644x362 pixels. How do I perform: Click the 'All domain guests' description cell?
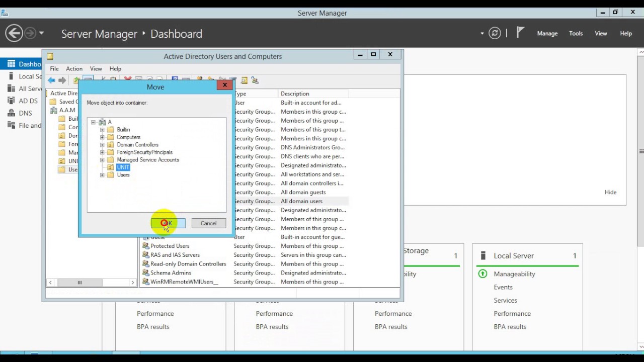point(303,192)
